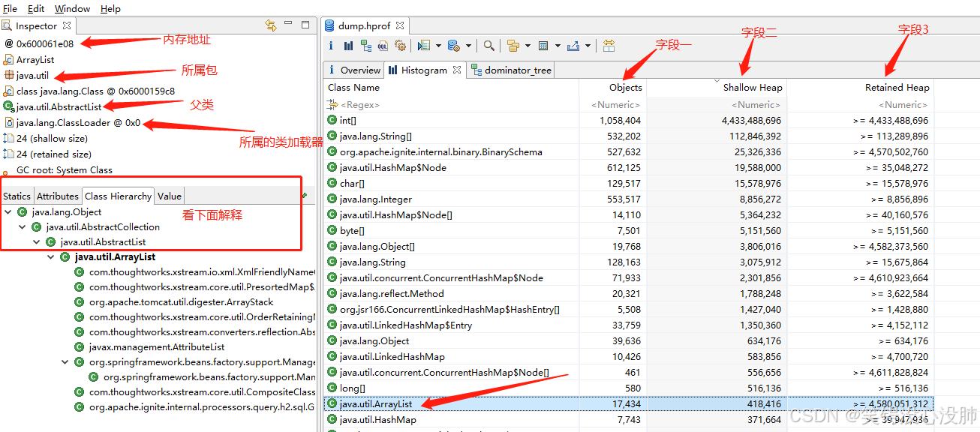Sort by the Objects column header
The image size is (980, 432).
pyautogui.click(x=612, y=88)
